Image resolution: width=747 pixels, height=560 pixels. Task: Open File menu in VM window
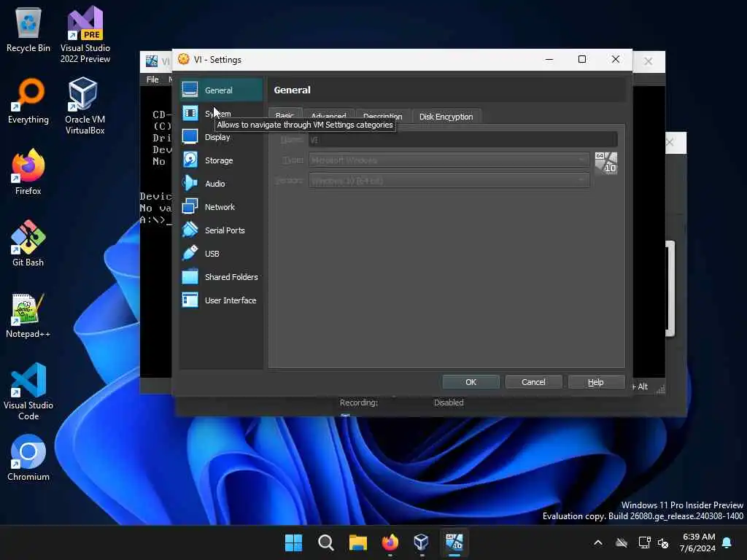click(x=152, y=79)
